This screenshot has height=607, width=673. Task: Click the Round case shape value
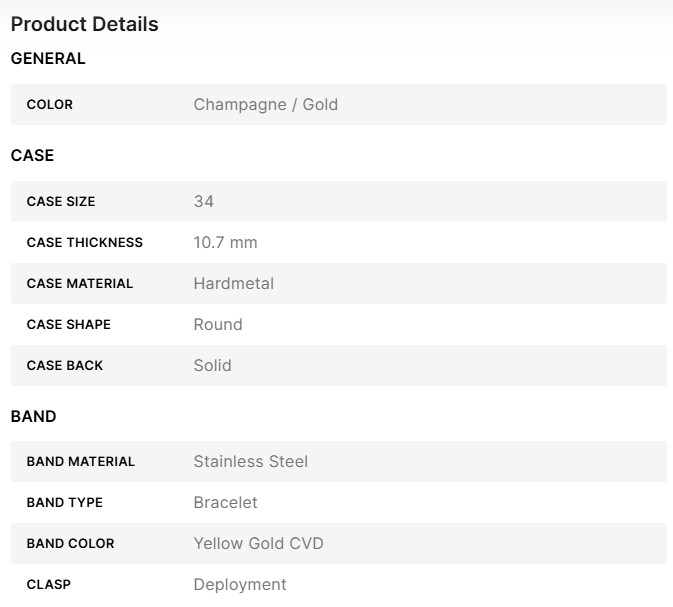click(218, 325)
